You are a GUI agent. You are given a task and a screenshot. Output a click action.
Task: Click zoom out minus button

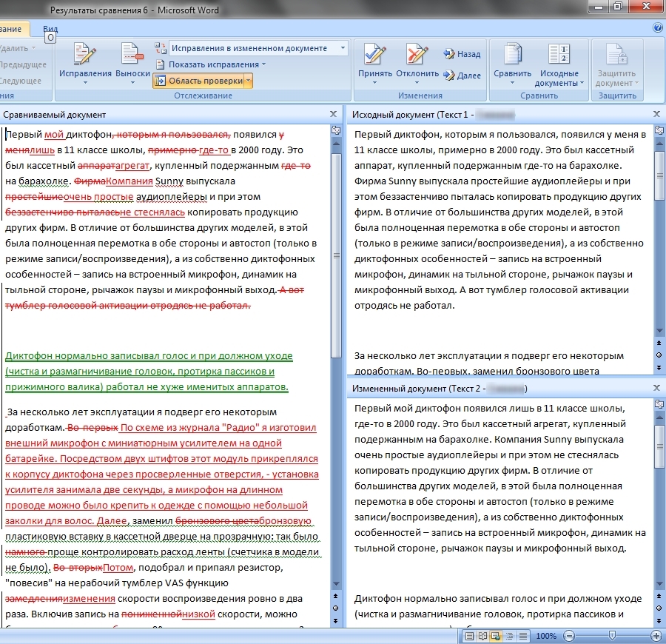point(569,636)
